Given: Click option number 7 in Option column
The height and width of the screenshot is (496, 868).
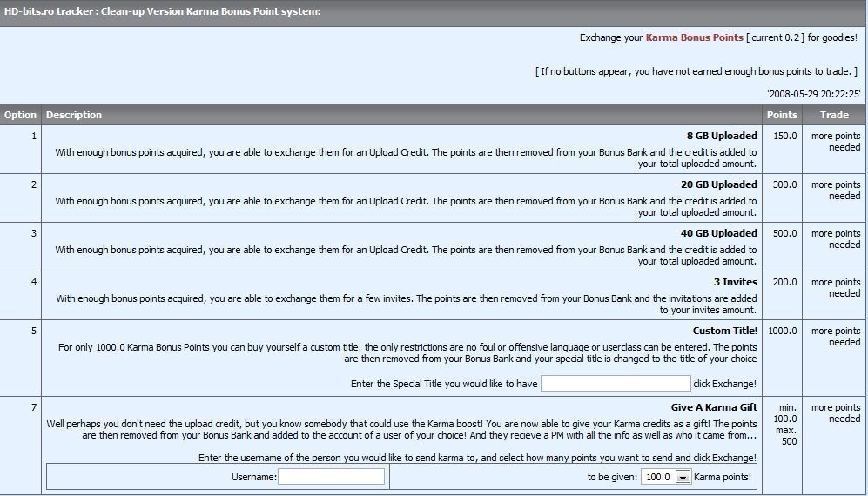Looking at the screenshot, I should point(34,407).
